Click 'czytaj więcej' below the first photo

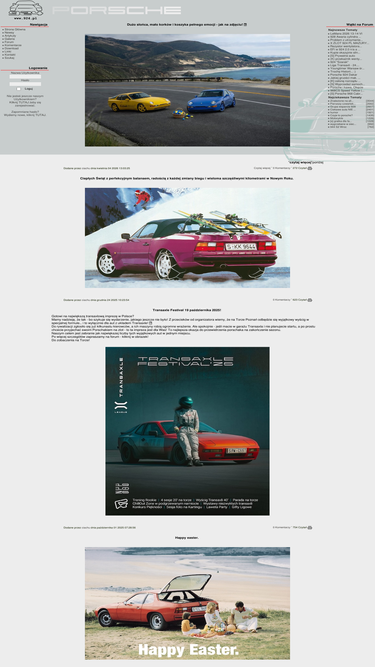(300, 162)
